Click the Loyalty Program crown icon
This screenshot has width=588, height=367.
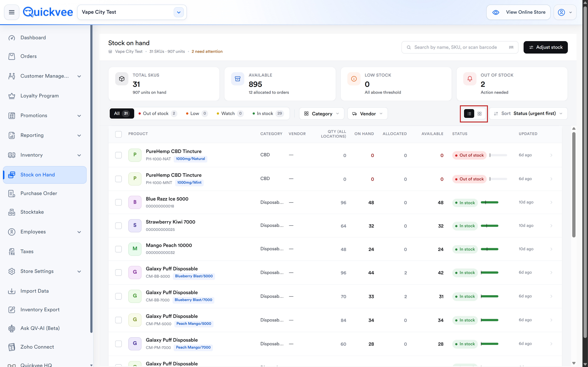tap(12, 96)
